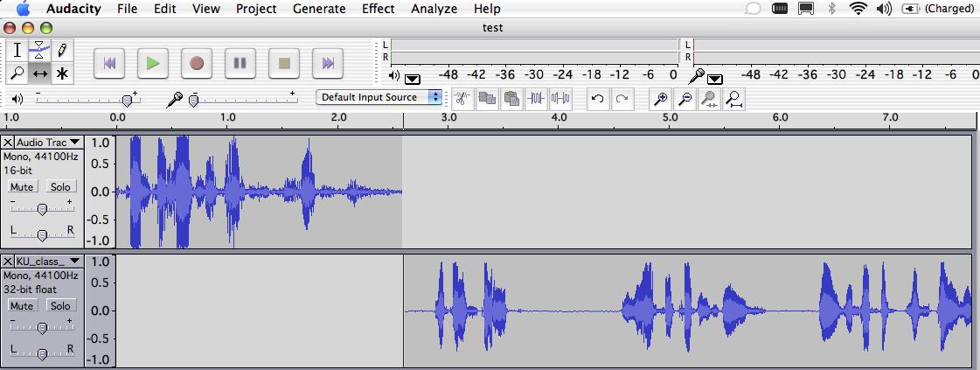Open the Help menu
This screenshot has width=980, height=370.
pos(487,9)
